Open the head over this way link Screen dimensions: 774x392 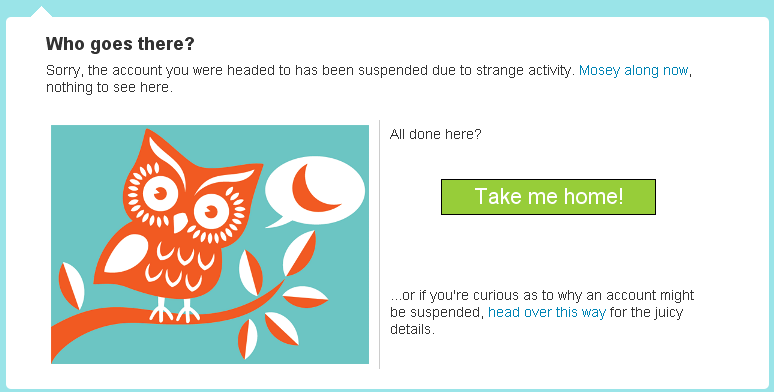[x=546, y=313]
